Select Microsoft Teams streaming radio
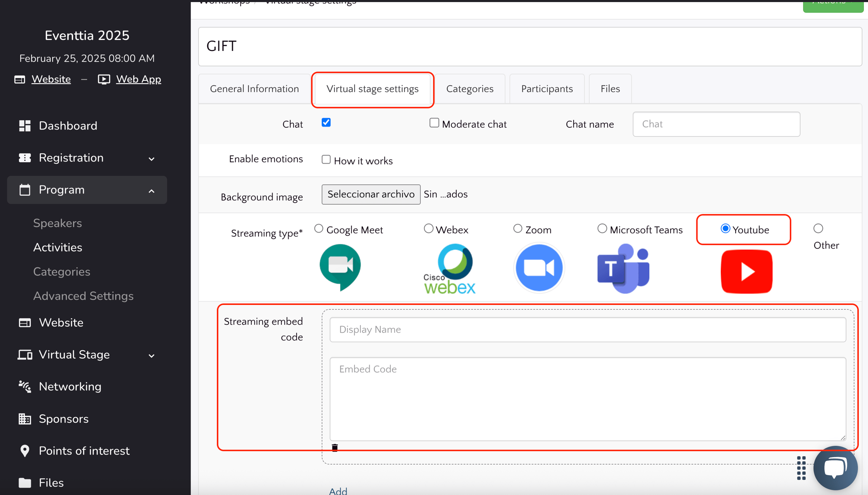 tap(602, 228)
